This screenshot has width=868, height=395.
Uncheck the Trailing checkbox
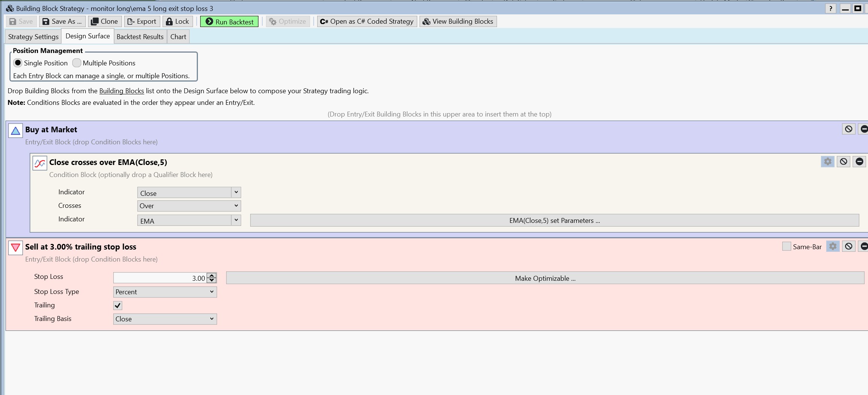[x=118, y=306]
